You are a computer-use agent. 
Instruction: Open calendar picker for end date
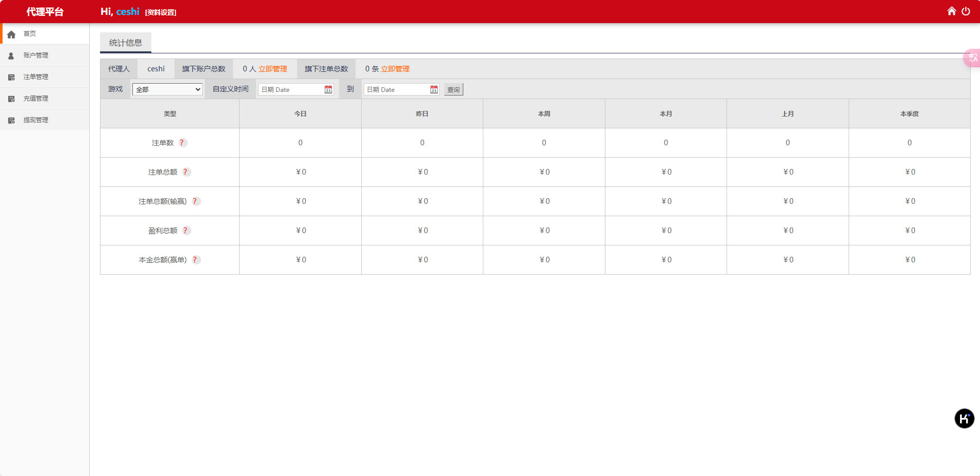click(434, 89)
